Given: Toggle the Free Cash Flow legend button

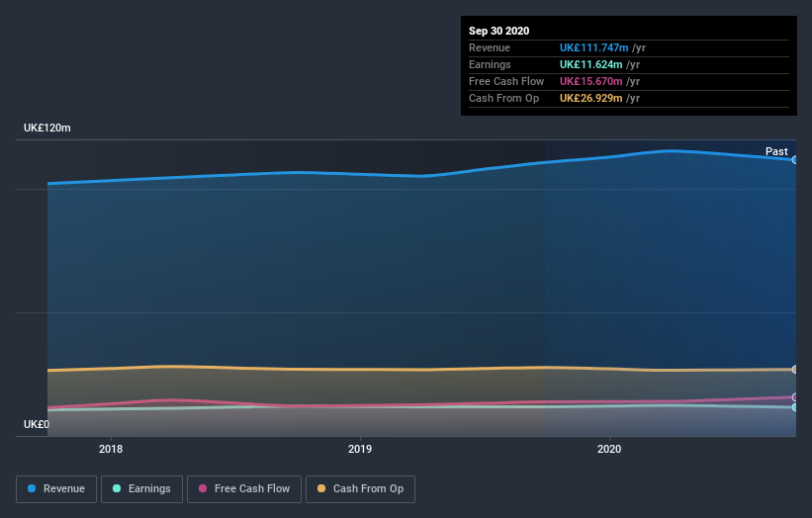Looking at the screenshot, I should pos(244,489).
